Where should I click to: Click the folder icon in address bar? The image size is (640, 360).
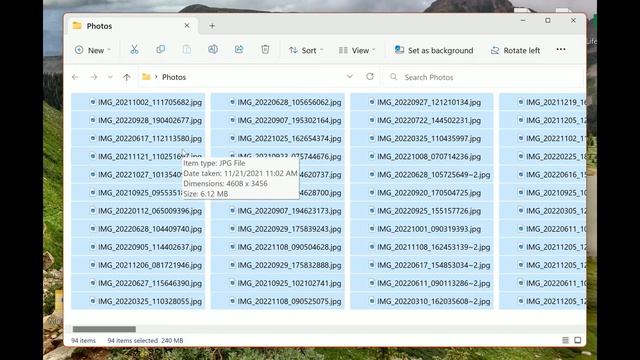[146, 77]
